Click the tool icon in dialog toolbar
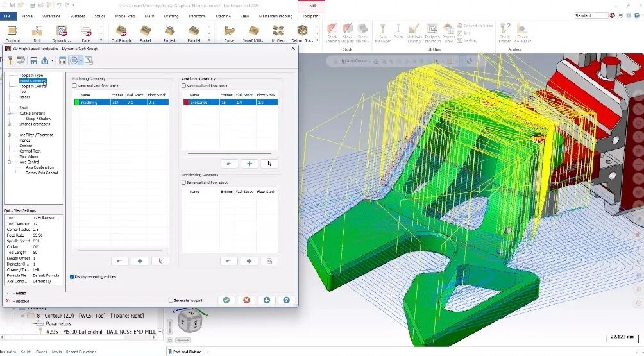This screenshot has width=644, height=356. pos(10,61)
